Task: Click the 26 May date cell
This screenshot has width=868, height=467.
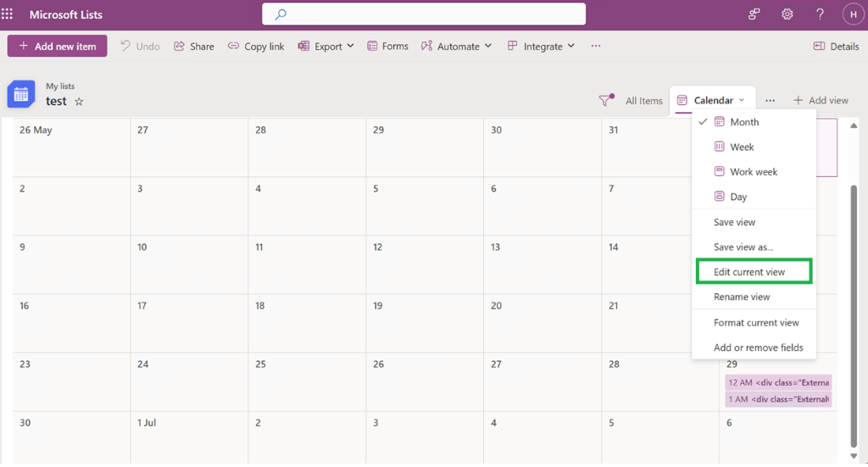Action: (x=71, y=147)
